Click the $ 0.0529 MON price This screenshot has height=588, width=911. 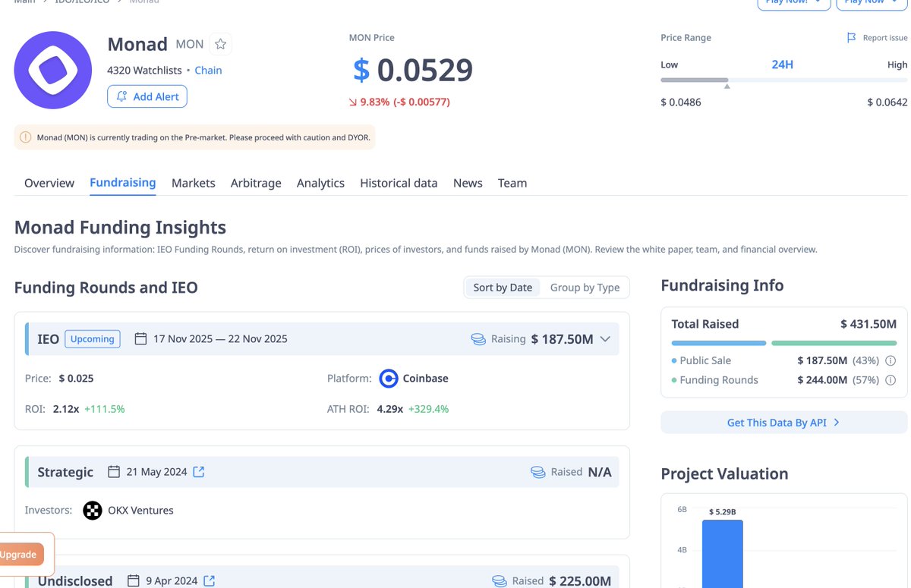click(x=413, y=70)
